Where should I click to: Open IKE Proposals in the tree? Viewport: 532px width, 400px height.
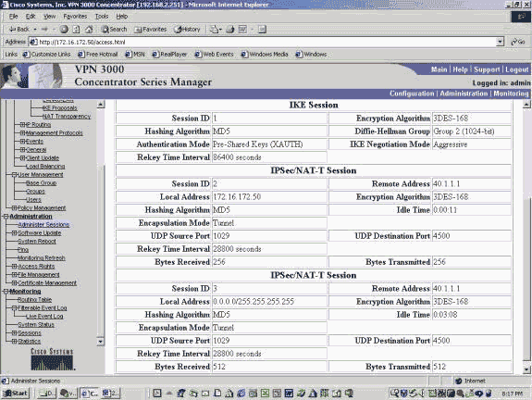(x=60, y=108)
